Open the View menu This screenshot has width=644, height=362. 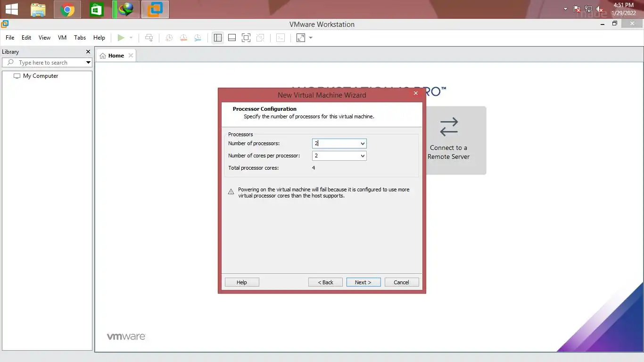[x=44, y=38]
